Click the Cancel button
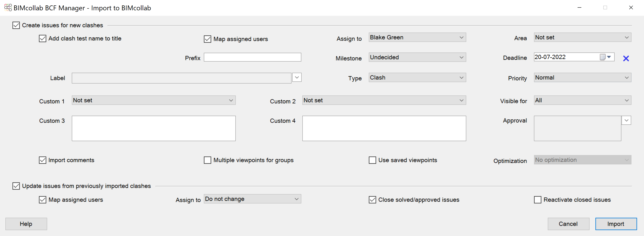The width and height of the screenshot is (644, 236). [x=568, y=224]
